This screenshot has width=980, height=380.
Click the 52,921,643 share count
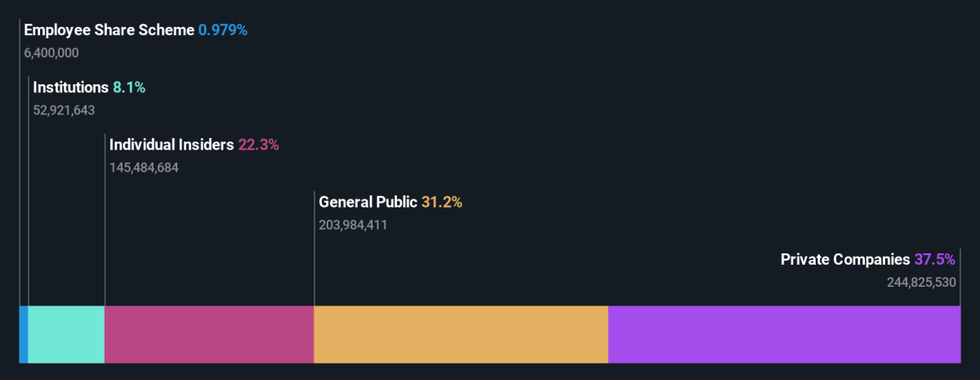click(x=64, y=110)
